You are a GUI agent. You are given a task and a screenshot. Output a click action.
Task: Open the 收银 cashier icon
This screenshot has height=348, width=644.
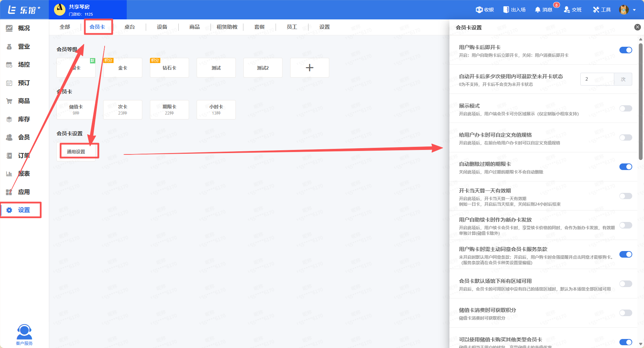tap(479, 10)
